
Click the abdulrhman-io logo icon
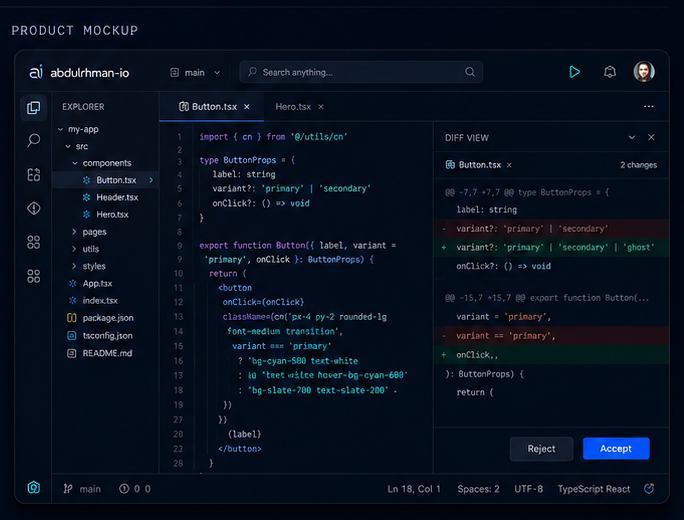pos(36,72)
